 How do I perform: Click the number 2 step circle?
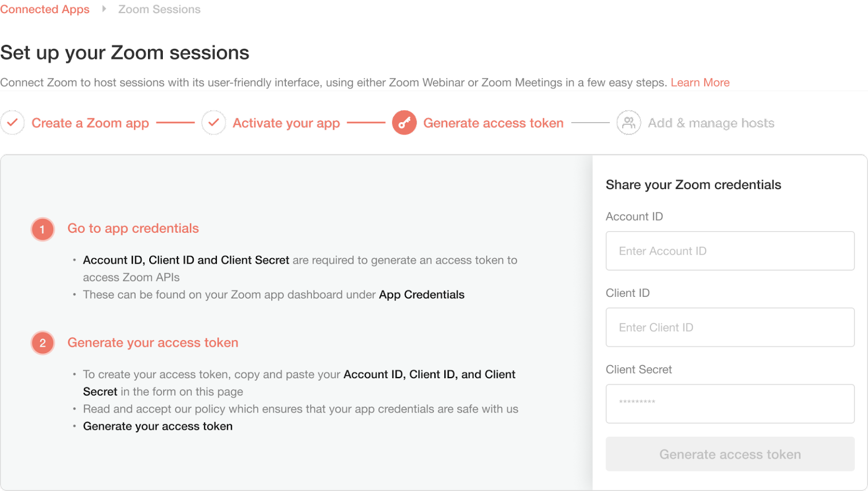point(42,343)
